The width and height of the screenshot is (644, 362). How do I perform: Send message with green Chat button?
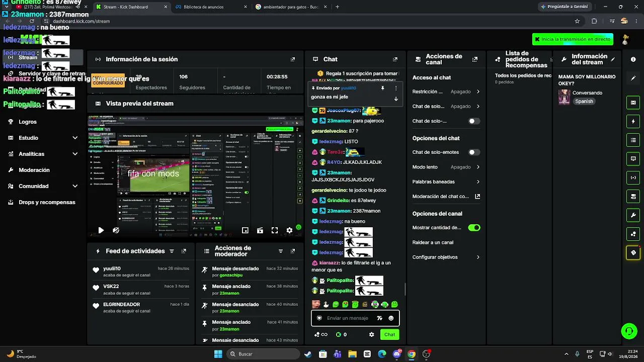click(x=390, y=334)
